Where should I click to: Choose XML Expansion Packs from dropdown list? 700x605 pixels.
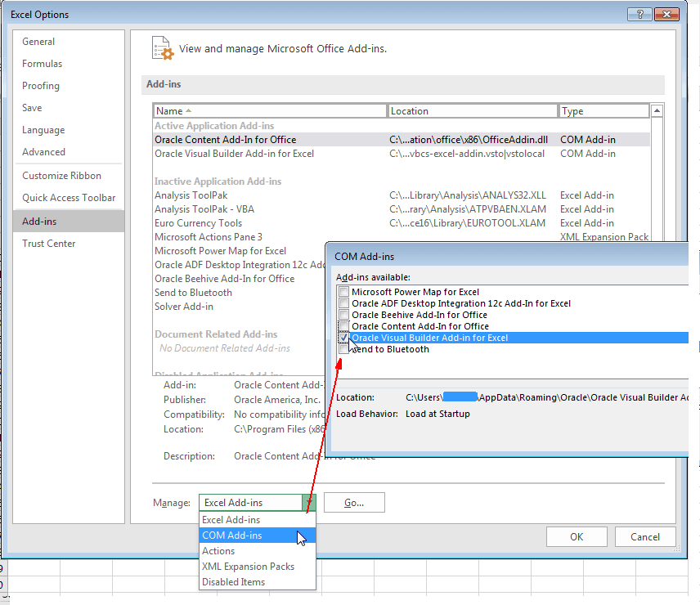[x=257, y=567]
